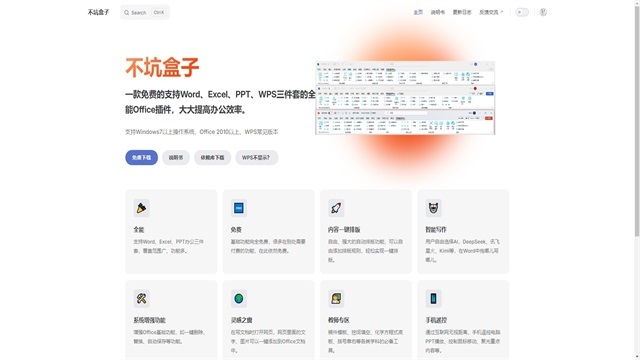Open 说明书 in the top navigation
Image resolution: width=640 pixels, height=360 pixels.
coord(438,12)
